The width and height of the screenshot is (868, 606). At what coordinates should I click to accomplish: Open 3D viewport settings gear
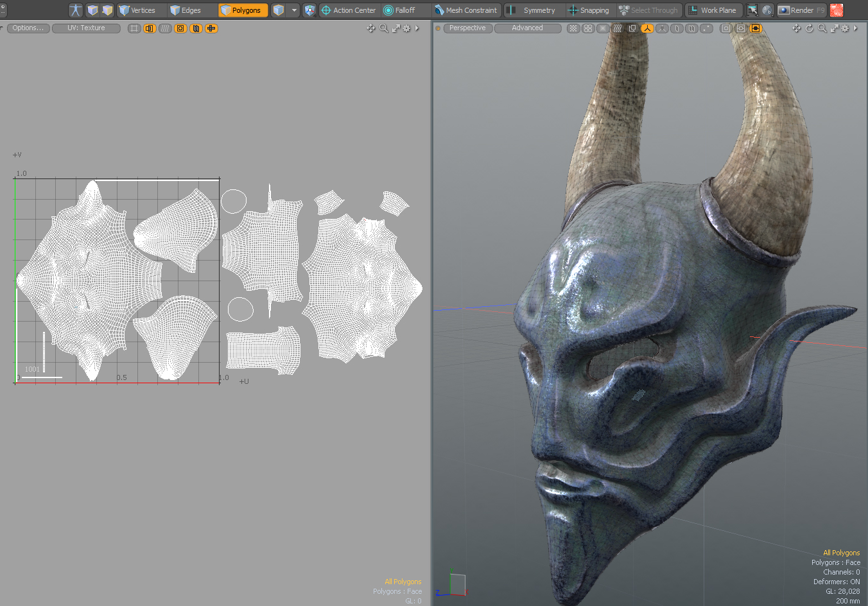pos(845,28)
